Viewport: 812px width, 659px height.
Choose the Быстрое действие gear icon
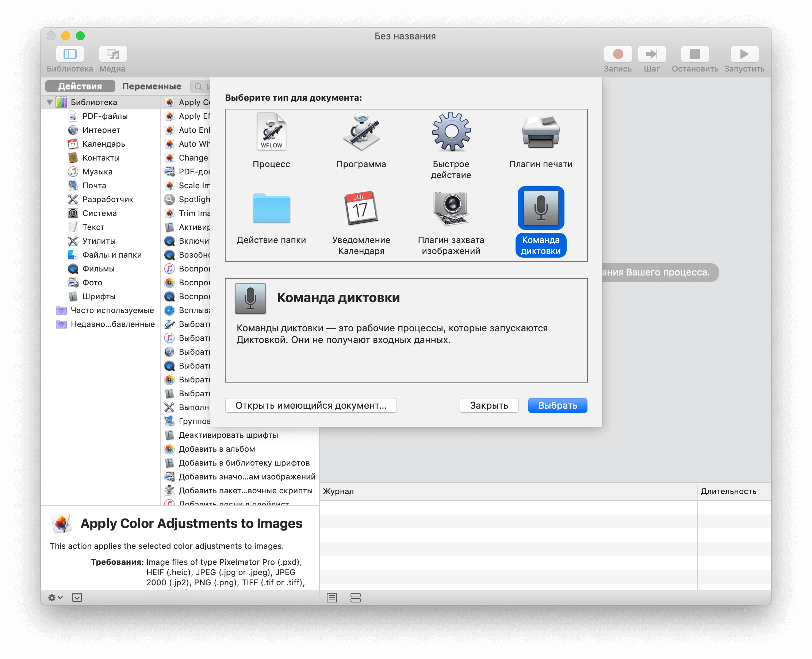(451, 132)
